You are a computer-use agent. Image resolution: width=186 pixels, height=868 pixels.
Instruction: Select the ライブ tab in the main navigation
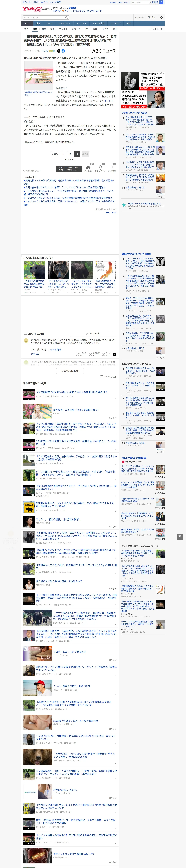point(49,24)
